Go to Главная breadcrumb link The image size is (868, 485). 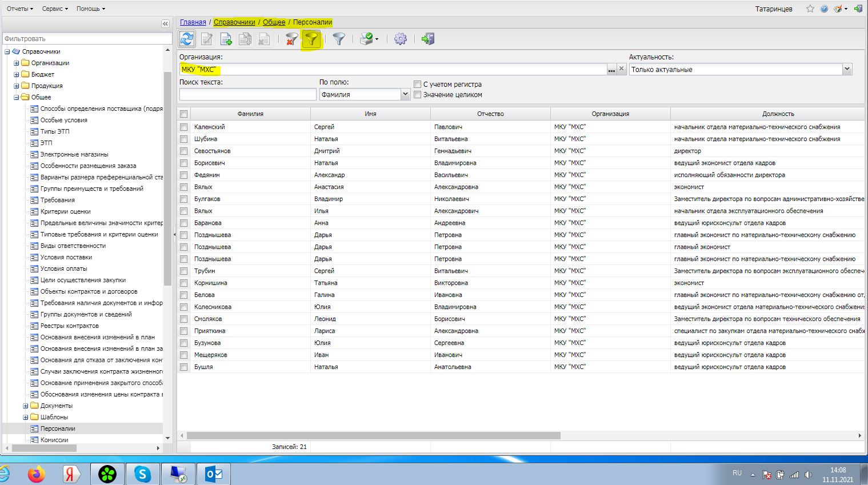193,22
